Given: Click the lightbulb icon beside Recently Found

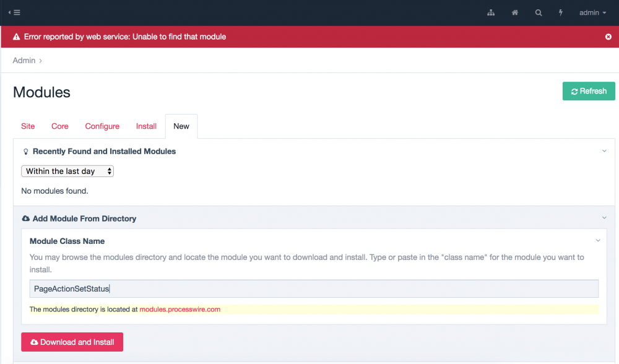Looking at the screenshot, I should click(25, 152).
